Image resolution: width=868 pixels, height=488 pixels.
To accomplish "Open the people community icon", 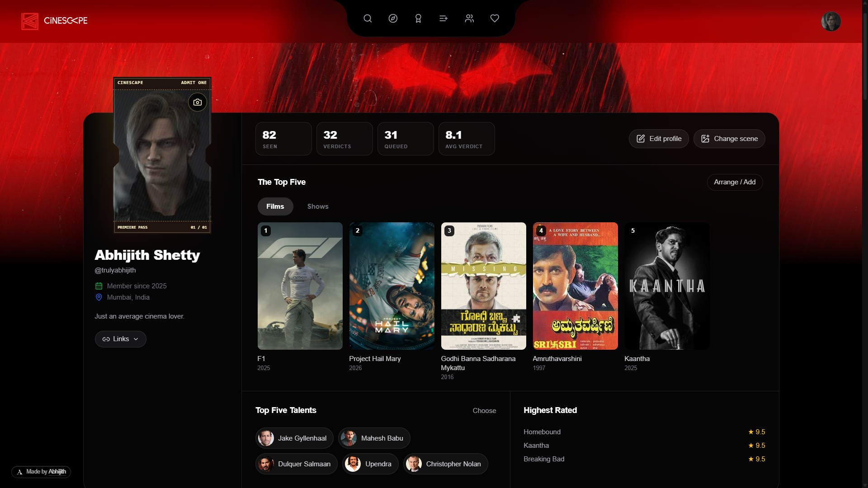I will [x=469, y=19].
